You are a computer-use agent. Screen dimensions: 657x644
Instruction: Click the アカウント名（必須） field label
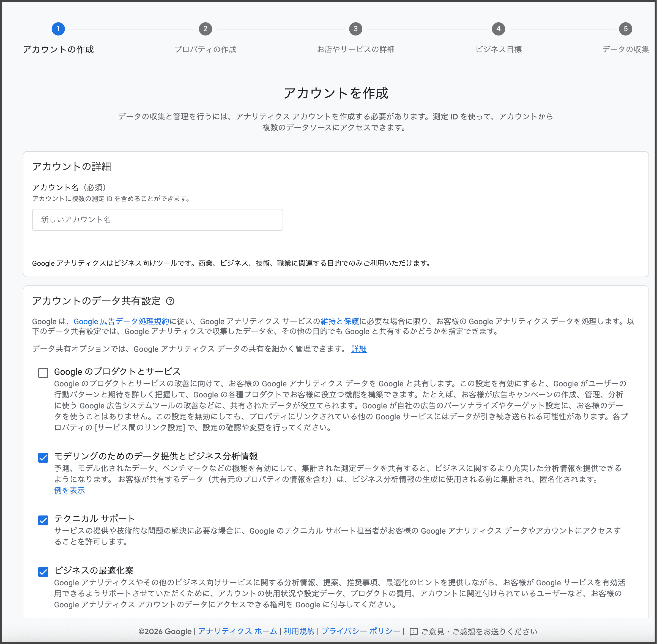coord(69,187)
